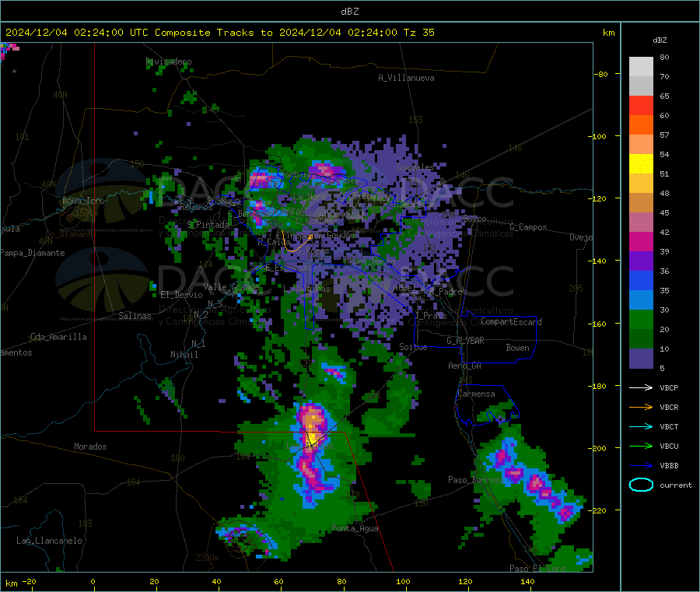700x592 pixels.
Task: Click the 'Aero_GA' map label
Action: [x=464, y=366]
